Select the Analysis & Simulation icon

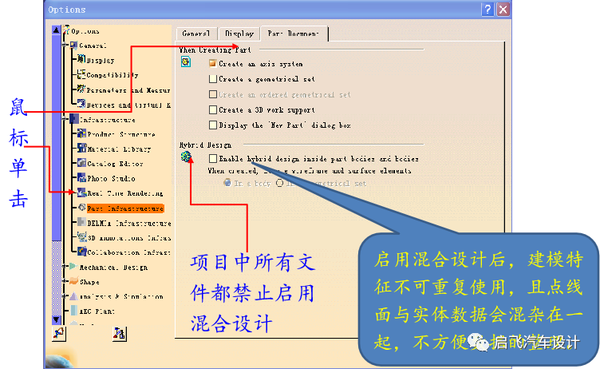(x=73, y=296)
